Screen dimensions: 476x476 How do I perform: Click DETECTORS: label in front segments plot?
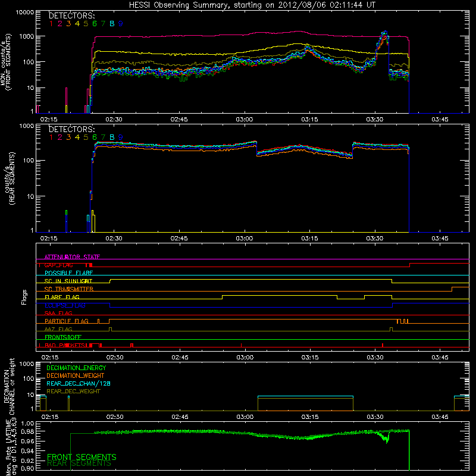[x=71, y=15]
